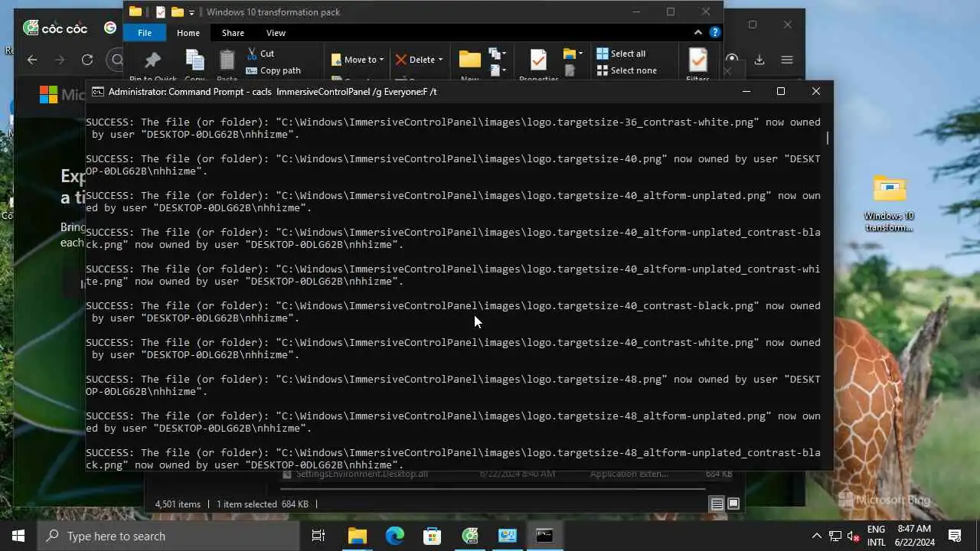Click the taskbar search box

168,536
